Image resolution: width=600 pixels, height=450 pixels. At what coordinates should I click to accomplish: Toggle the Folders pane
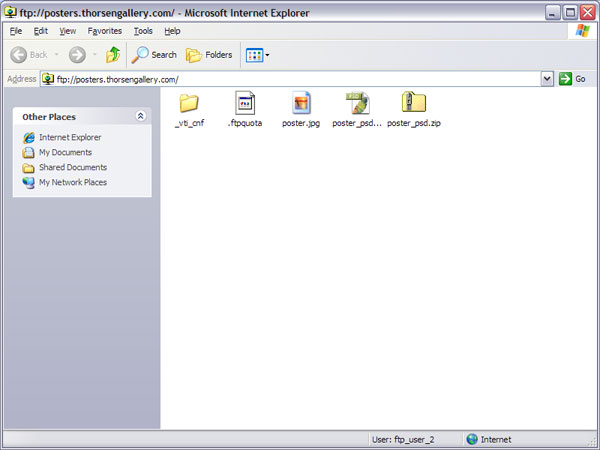click(x=209, y=55)
